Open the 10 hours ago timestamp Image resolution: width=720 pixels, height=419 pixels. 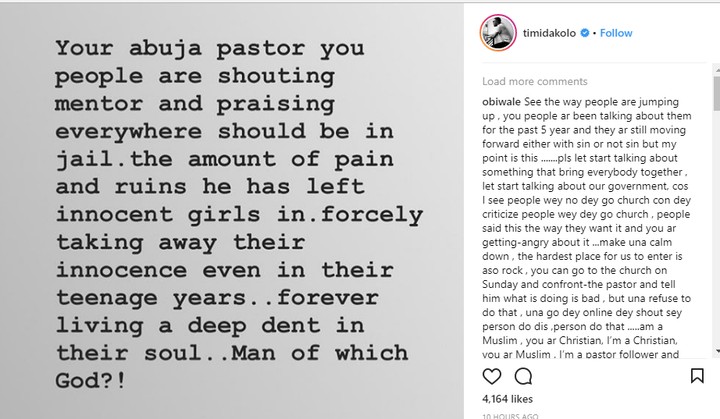509,414
